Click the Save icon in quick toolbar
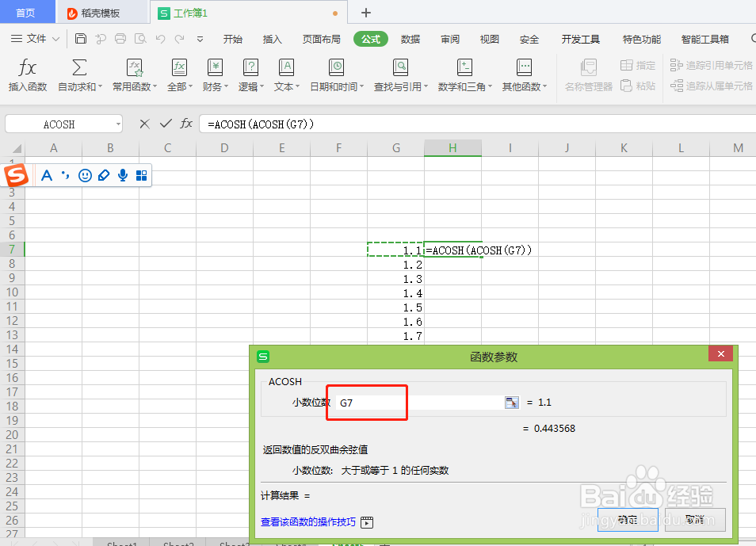The width and height of the screenshot is (756, 546). click(81, 39)
